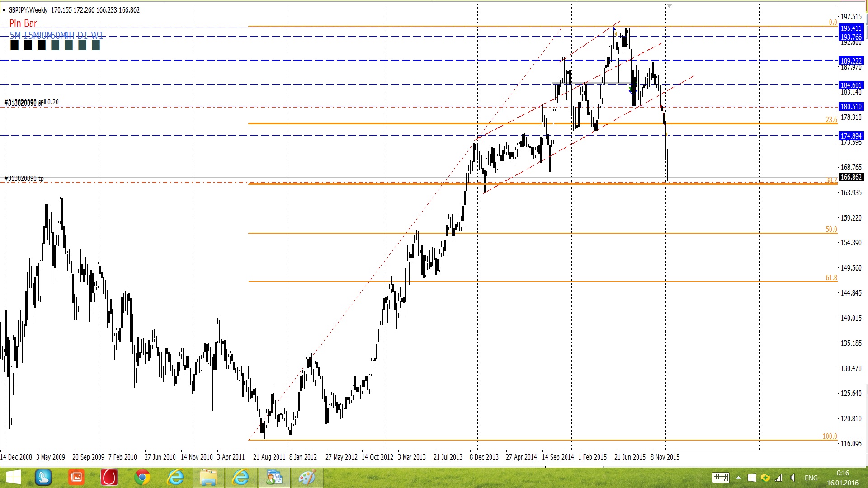Click the 14 Dec 2008 date label
This screenshot has width=868, height=488.
(x=16, y=457)
